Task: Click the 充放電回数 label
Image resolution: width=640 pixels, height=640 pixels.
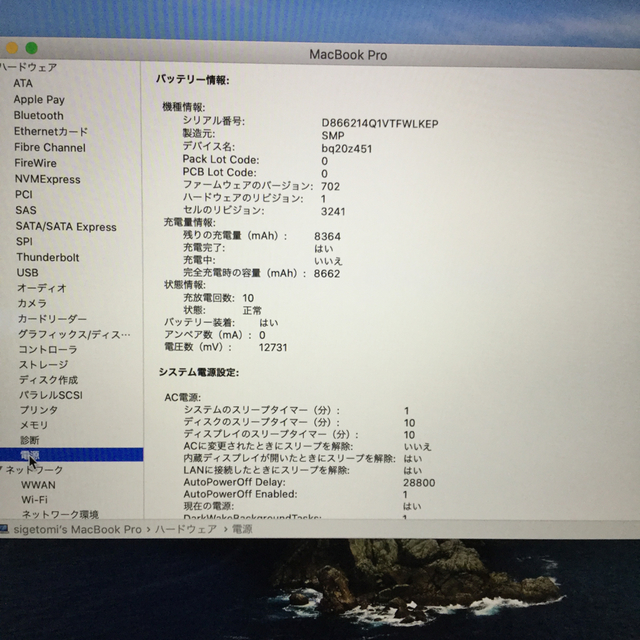Action: (209, 298)
